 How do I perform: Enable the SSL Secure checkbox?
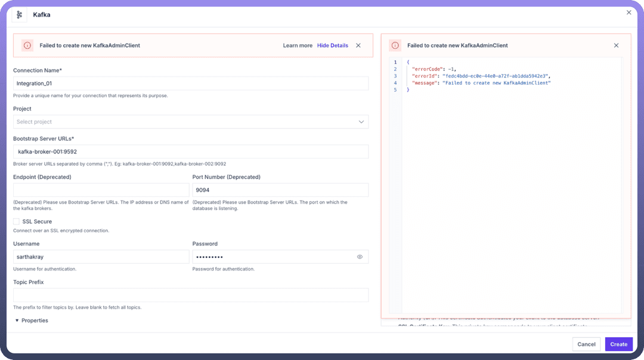(x=17, y=221)
